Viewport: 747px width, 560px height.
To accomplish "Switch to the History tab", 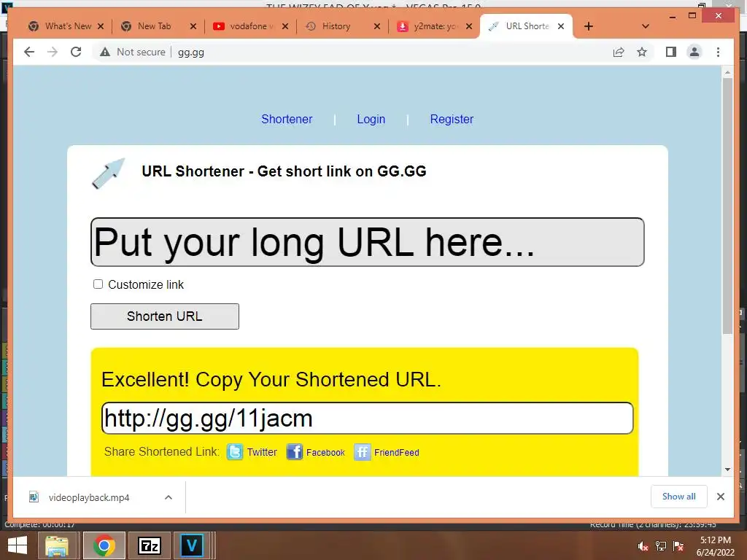I will pos(336,26).
